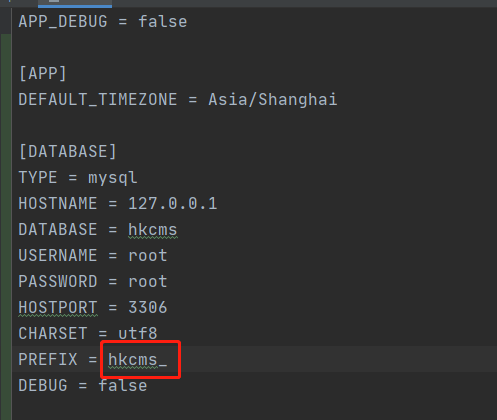Click the underlined HOSTPORT key
Screen dimensions: 497x420
58,307
